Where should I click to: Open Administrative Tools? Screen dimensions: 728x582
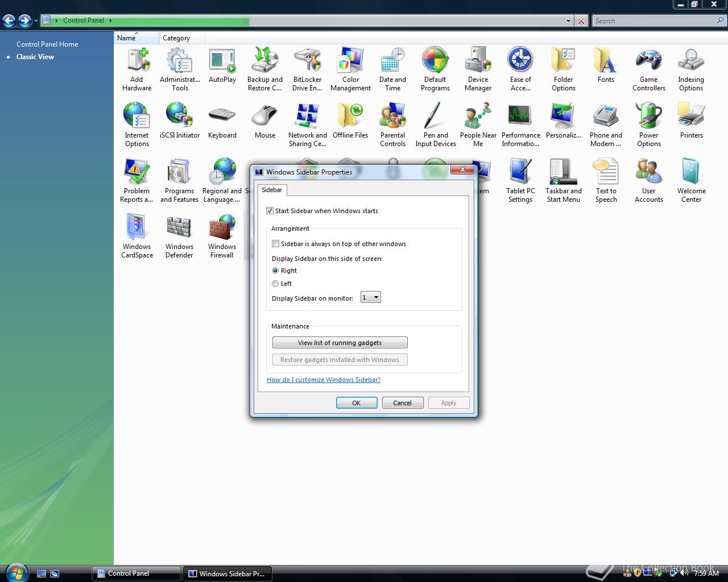point(180,69)
